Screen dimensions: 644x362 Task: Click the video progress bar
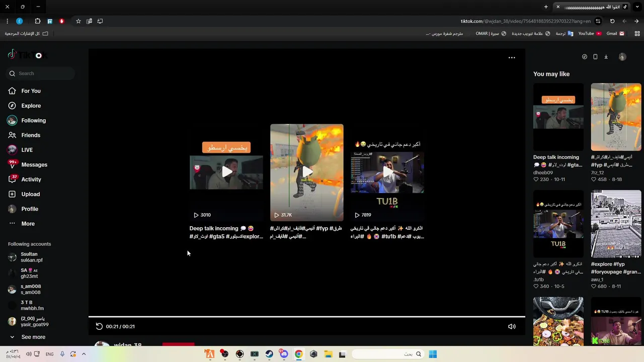click(x=307, y=317)
